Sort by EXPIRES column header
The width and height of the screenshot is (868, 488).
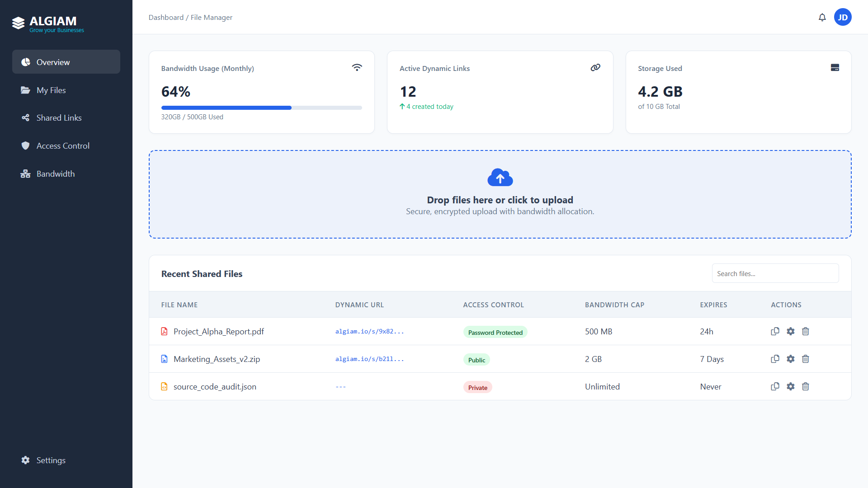pyautogui.click(x=713, y=305)
